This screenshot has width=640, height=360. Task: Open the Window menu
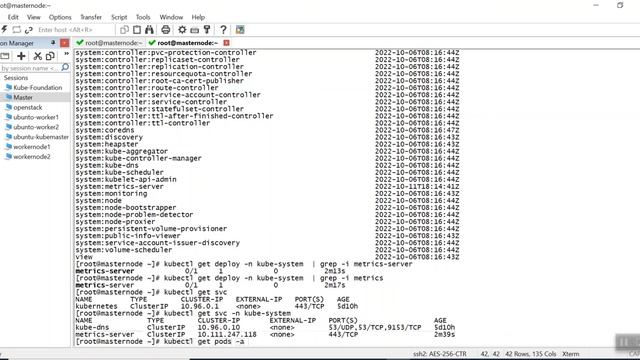[171, 17]
